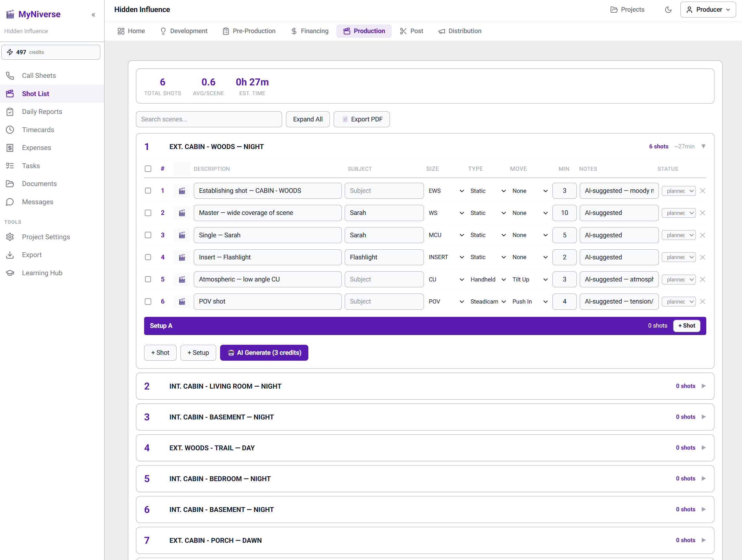Switch to Pre-Production tab
Screen dimensions: 742x560
pyautogui.click(x=249, y=31)
